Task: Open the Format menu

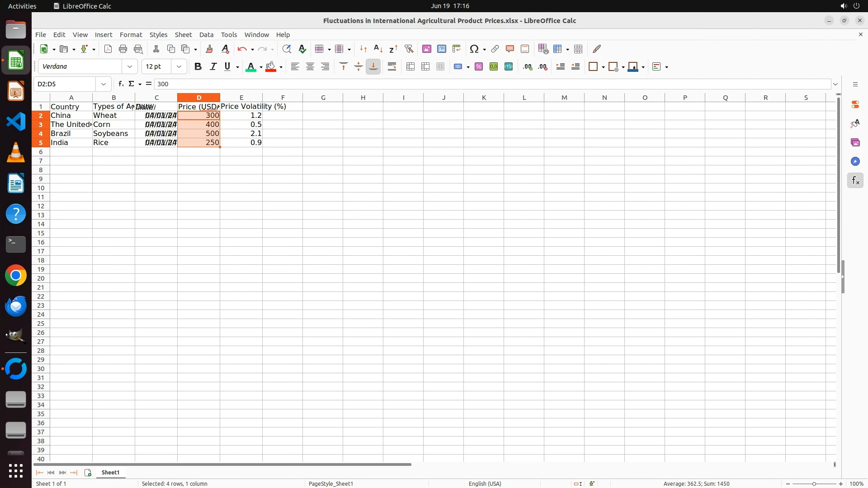Action: 131,35
